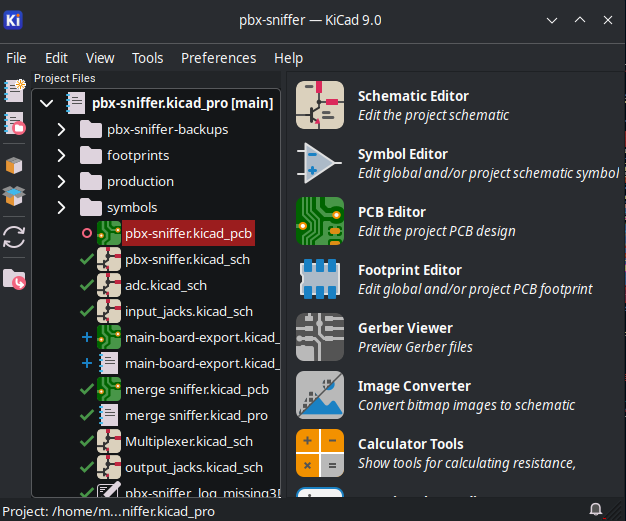Image resolution: width=626 pixels, height=521 pixels.
Task: Open the Tools menu
Action: click(148, 58)
